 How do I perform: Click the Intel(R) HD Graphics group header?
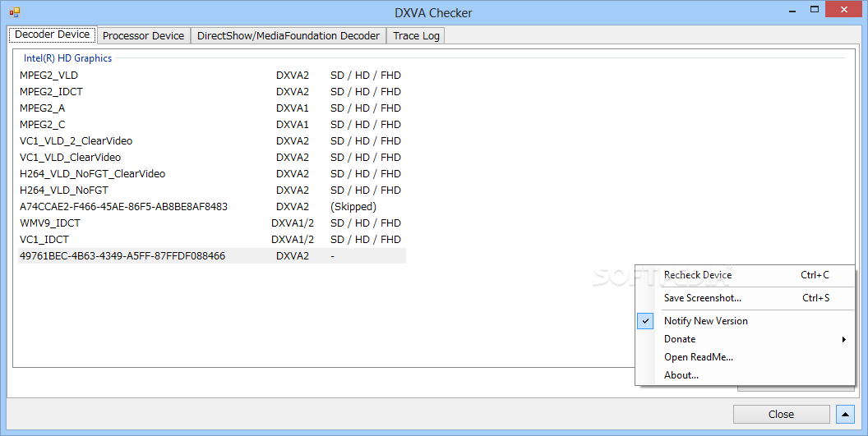coord(67,58)
